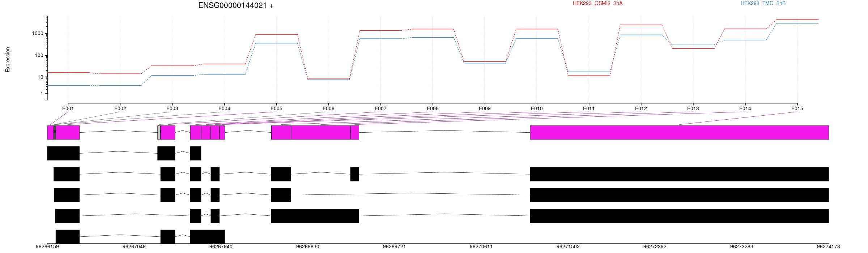Click exon label E008
Image resolution: width=868 pixels, height=253 pixels.
433,108
